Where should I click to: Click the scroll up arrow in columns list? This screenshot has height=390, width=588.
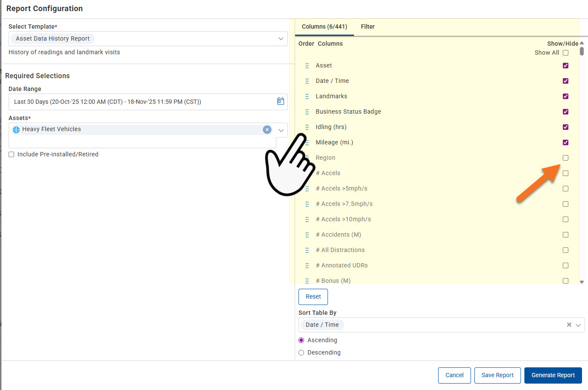(582, 43)
